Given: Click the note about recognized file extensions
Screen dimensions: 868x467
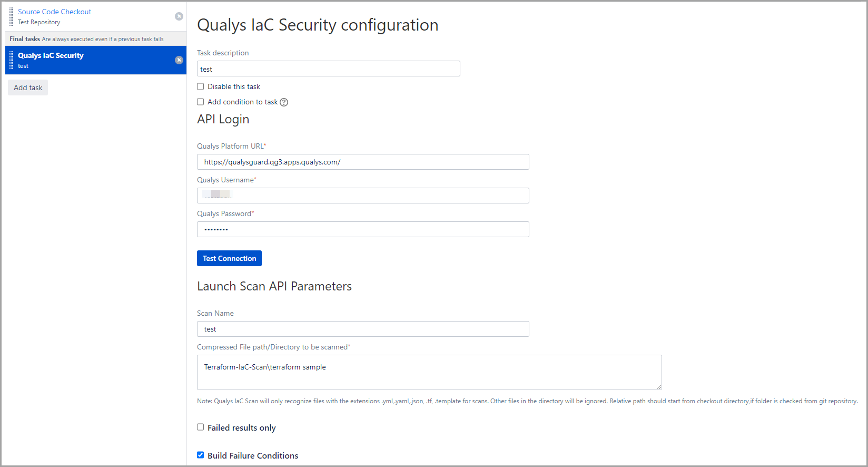Looking at the screenshot, I should click(527, 401).
